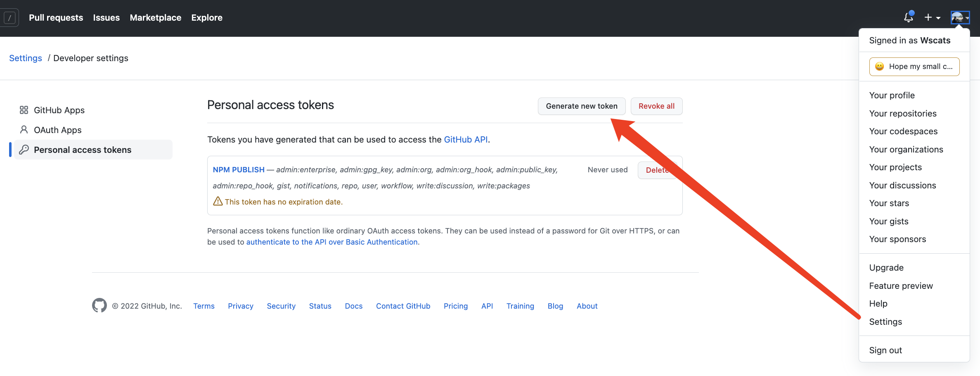This screenshot has height=376, width=980.
Task: Open Your projects from user menu
Action: [895, 167]
